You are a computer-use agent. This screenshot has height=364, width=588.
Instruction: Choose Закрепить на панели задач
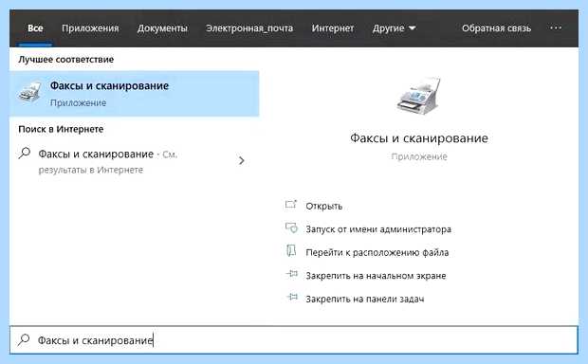[365, 300]
